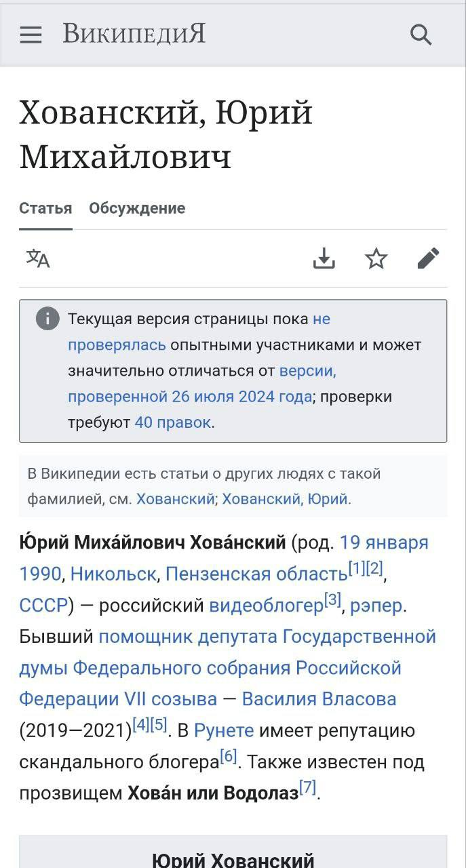Open the language selection icon
466x868 pixels.
[x=38, y=258]
